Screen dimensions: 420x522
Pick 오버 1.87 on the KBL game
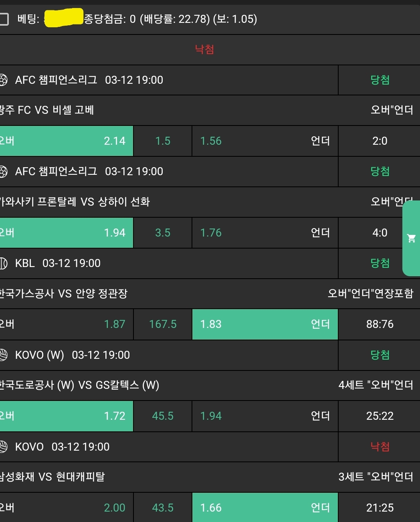coord(66,324)
